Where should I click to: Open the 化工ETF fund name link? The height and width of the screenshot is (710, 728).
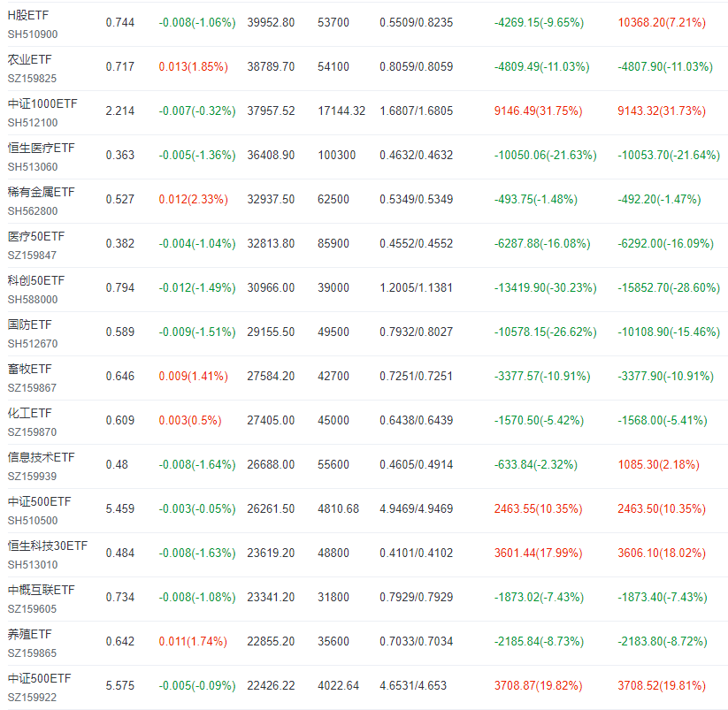(30, 413)
